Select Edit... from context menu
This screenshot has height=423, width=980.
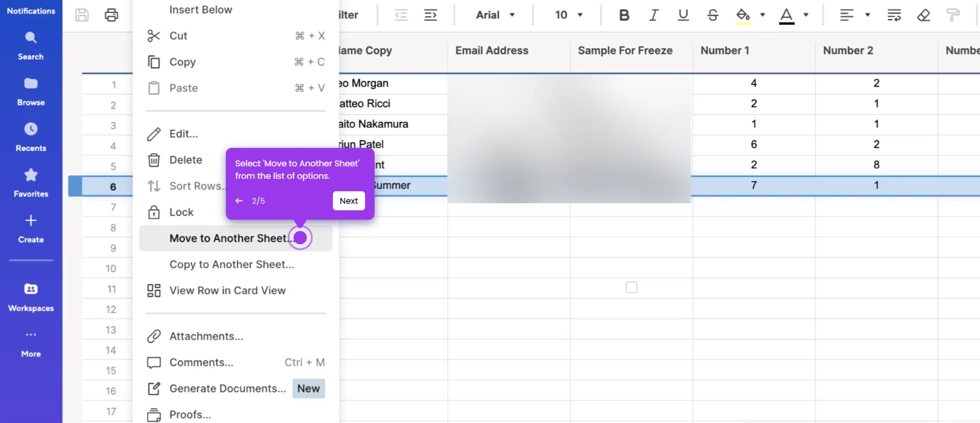point(235,134)
